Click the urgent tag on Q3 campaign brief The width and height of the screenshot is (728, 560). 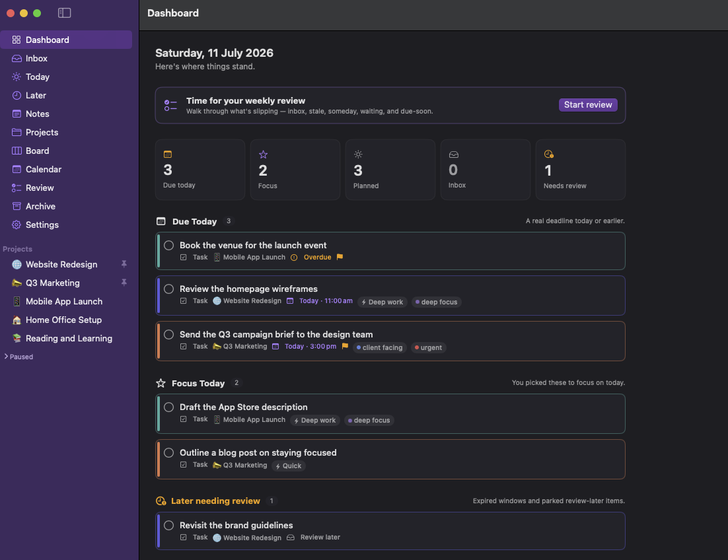click(429, 347)
